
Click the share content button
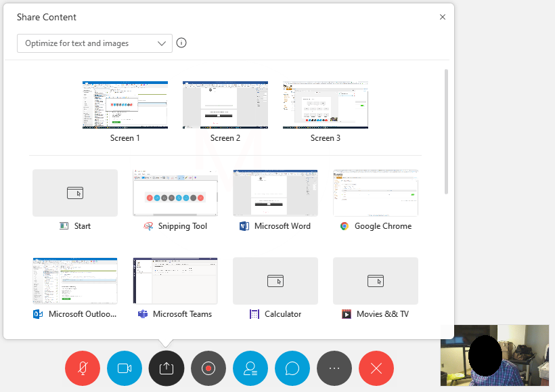[x=166, y=368]
